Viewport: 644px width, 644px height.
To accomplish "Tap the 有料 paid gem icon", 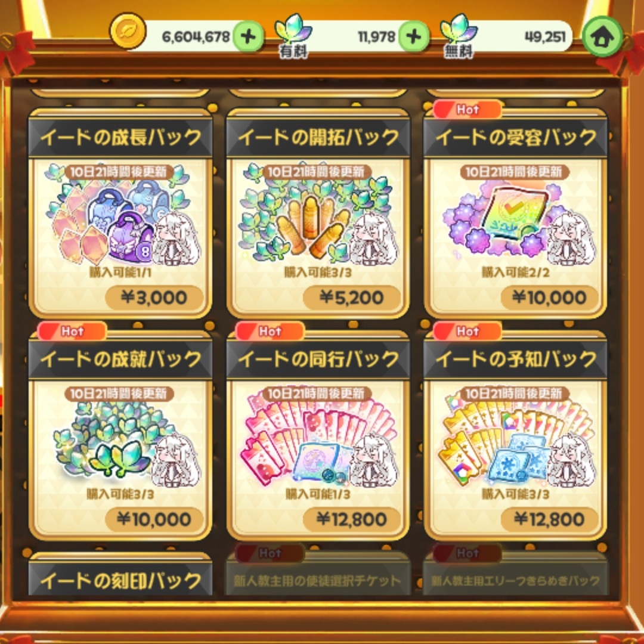I will [293, 35].
